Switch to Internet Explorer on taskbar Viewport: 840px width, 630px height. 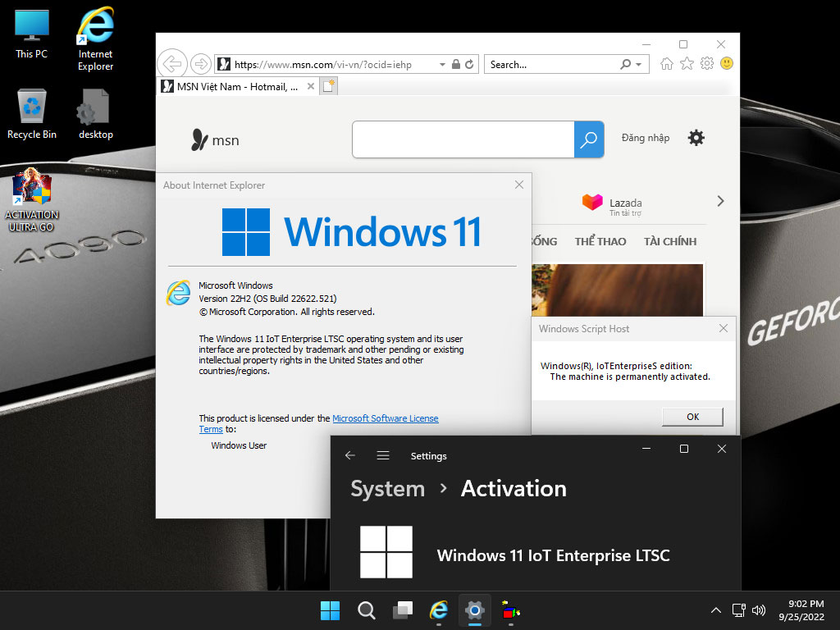439,610
